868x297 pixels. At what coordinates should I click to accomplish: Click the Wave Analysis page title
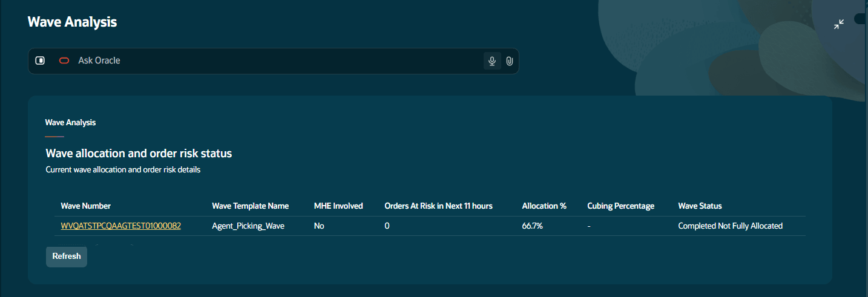tap(72, 22)
